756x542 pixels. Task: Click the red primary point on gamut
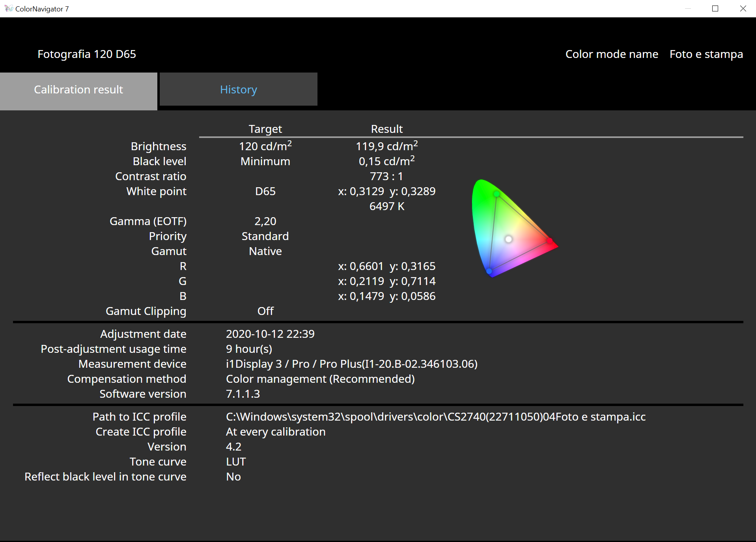[x=550, y=240]
